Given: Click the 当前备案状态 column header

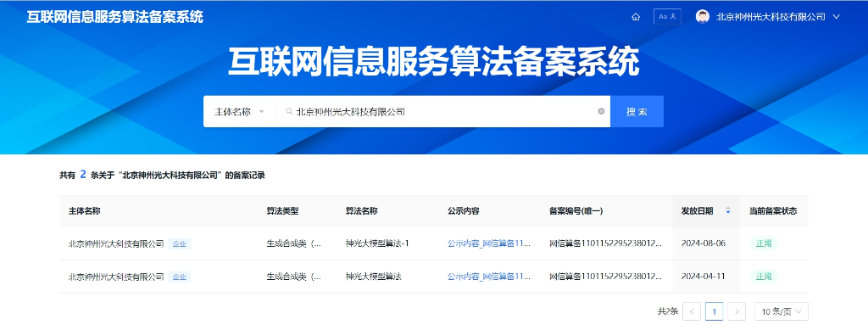Looking at the screenshot, I should point(773,211).
